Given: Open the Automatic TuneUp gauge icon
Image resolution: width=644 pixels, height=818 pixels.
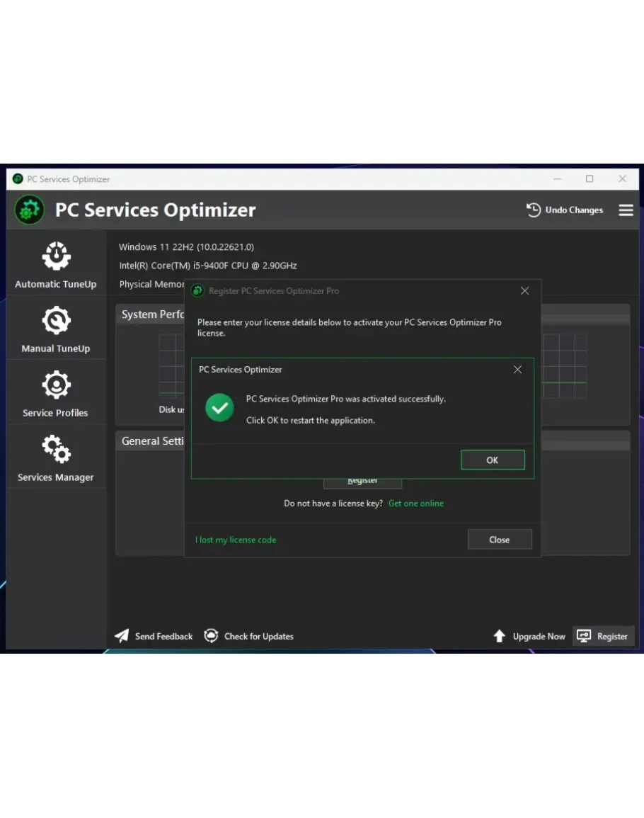Looking at the screenshot, I should pyautogui.click(x=56, y=256).
